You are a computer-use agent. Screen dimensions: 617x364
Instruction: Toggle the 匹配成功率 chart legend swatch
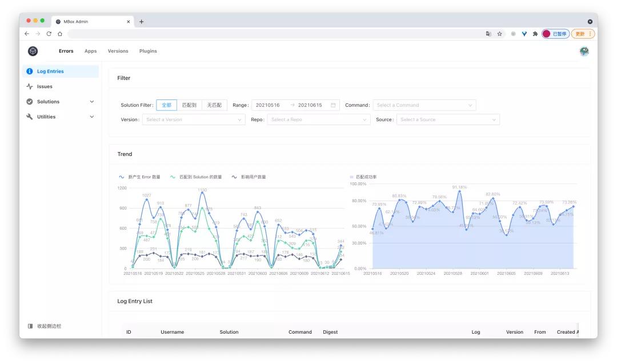[352, 177]
